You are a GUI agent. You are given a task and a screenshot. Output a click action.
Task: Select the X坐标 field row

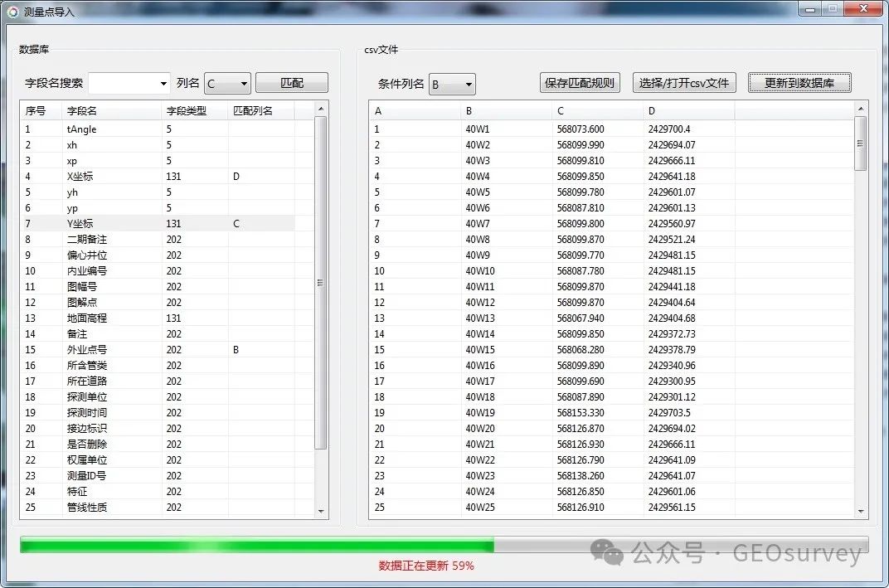[x=158, y=177]
